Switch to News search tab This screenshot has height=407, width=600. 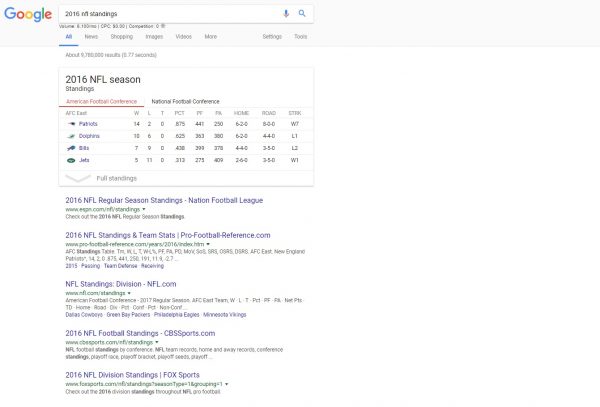click(x=91, y=36)
